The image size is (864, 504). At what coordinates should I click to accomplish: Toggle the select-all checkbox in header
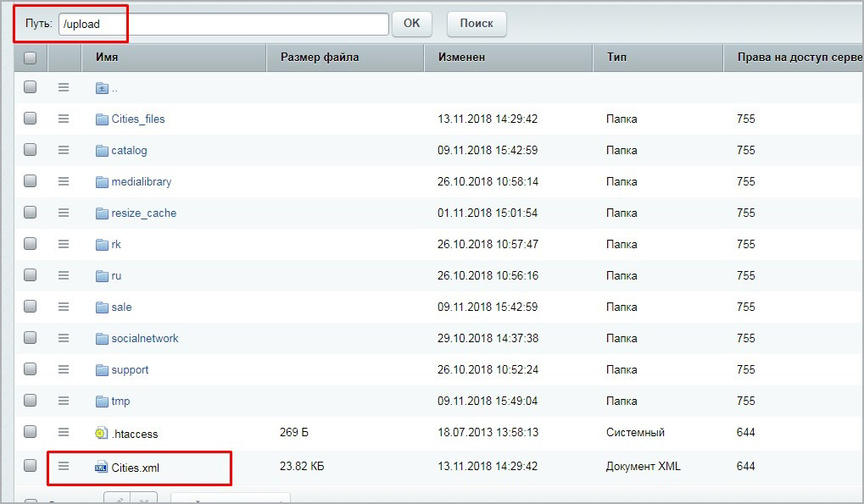(31, 58)
